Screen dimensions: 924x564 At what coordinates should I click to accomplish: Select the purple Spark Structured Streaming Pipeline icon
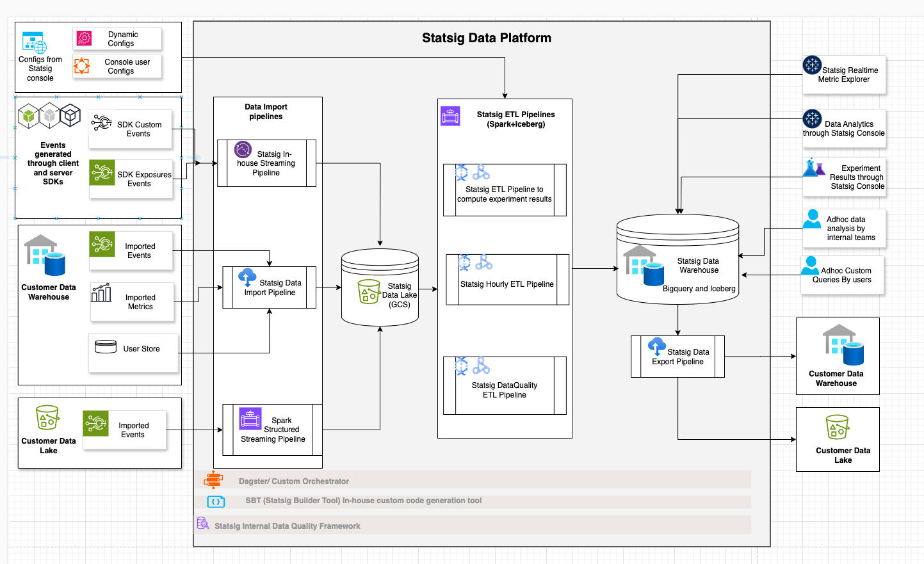pos(250,418)
